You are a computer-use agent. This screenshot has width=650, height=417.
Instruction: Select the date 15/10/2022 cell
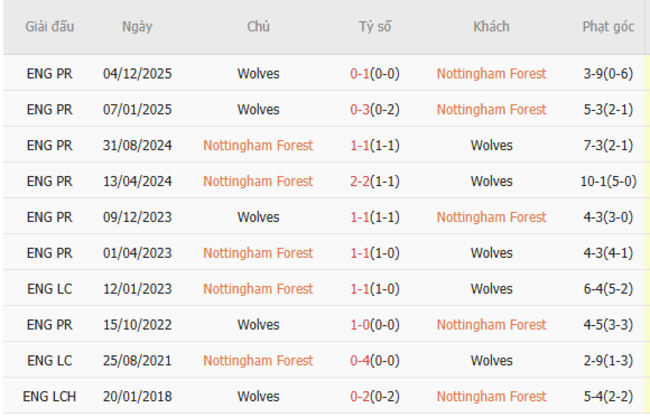(x=137, y=325)
